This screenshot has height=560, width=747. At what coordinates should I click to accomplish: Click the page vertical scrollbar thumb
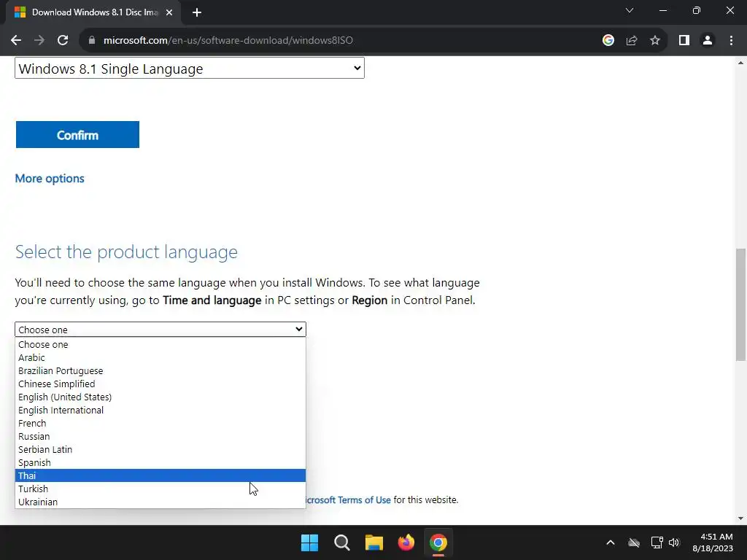740,305
